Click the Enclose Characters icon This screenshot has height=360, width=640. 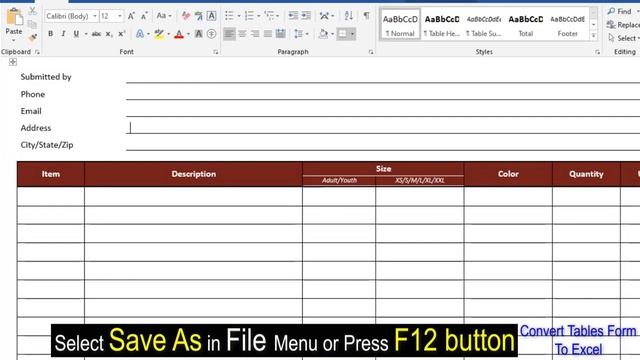pos(211,34)
